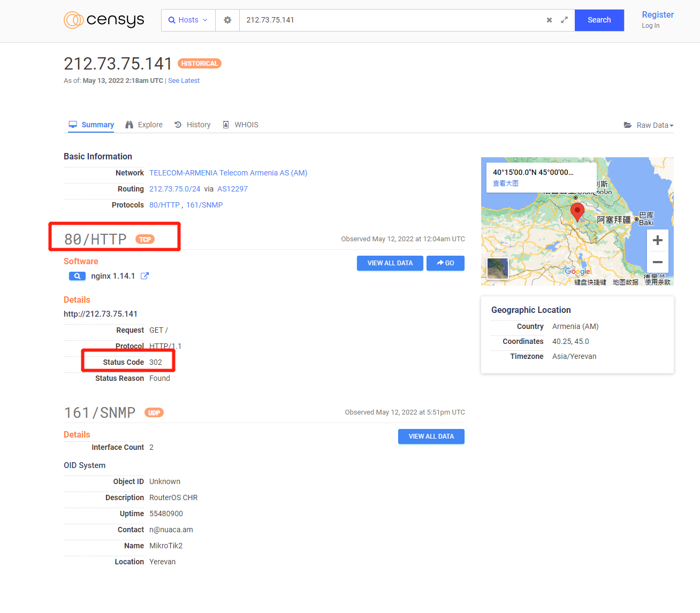Click the location value Yerevan
The width and height of the screenshot is (700, 613).
point(163,562)
